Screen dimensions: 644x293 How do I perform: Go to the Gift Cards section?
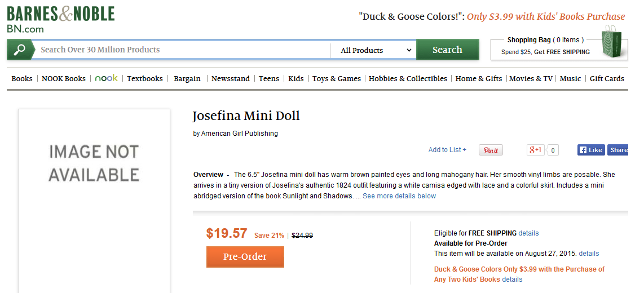(x=607, y=79)
